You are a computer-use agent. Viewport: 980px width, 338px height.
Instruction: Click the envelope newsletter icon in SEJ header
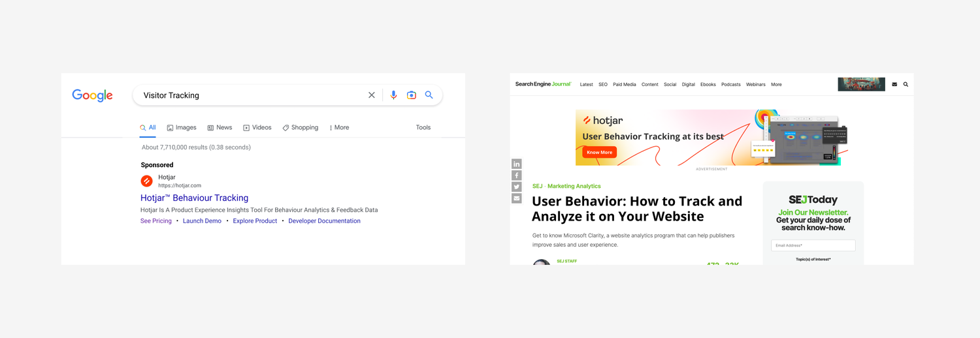[x=894, y=85]
